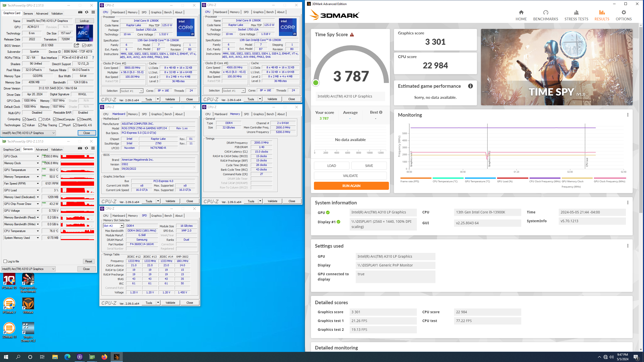Go to STRESS TESTS in 3DMark
644x362 pixels.
click(x=576, y=15)
